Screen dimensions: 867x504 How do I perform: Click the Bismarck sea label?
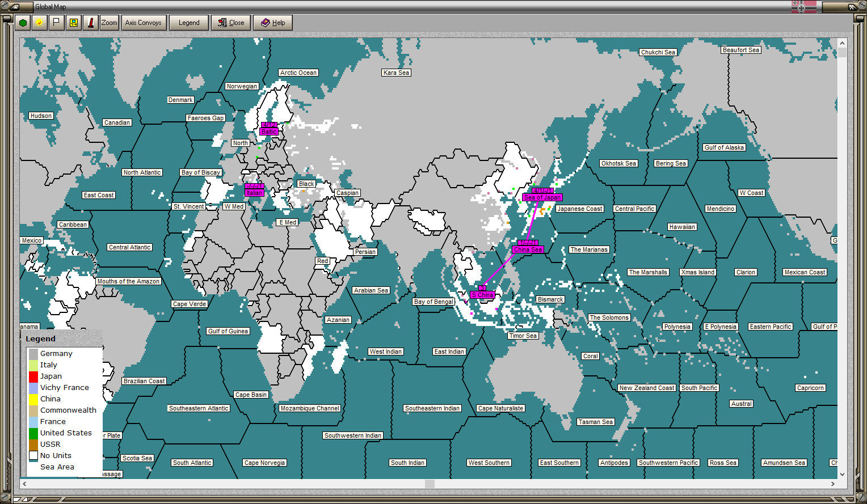(x=550, y=299)
